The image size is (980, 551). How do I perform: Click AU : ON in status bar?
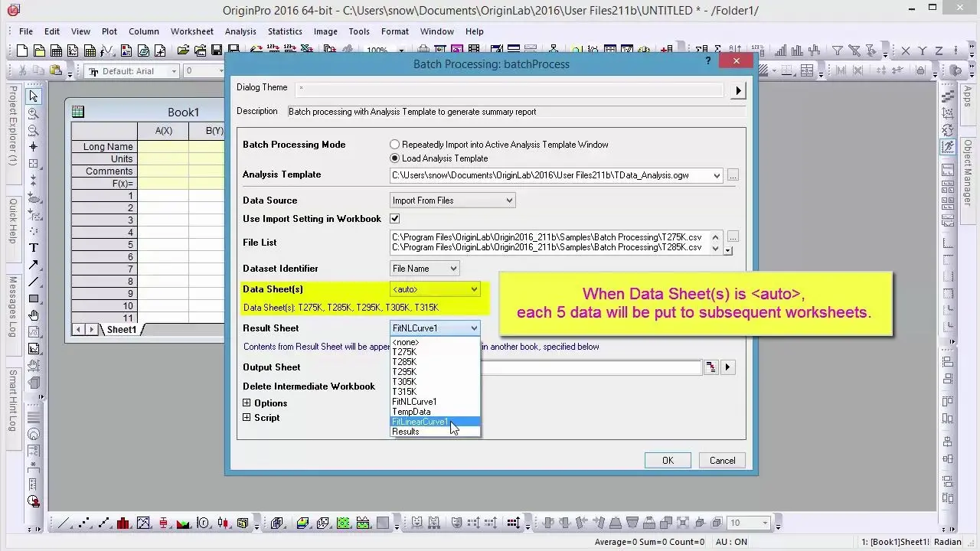(730, 542)
